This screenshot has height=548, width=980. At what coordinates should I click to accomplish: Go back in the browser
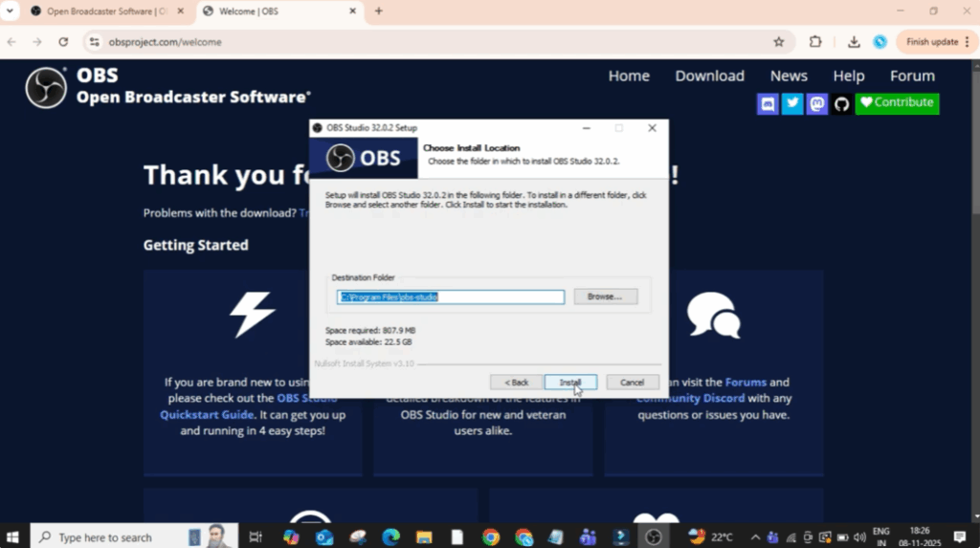(11, 42)
